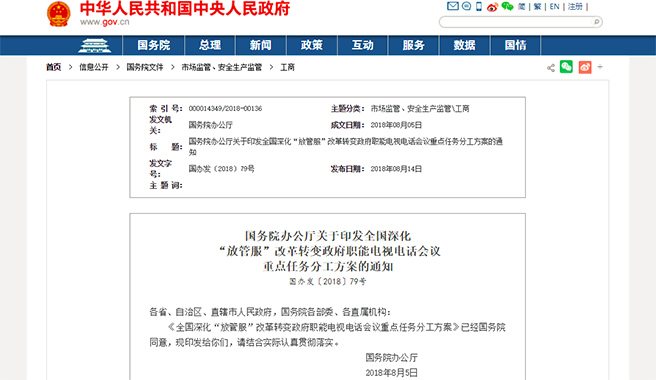
Task: Click the article headline 国务院办公厅关于印发全国深化
Action: point(328,236)
